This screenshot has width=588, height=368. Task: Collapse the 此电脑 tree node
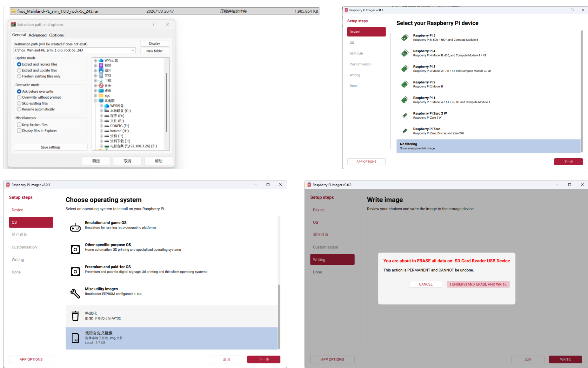[x=96, y=101]
